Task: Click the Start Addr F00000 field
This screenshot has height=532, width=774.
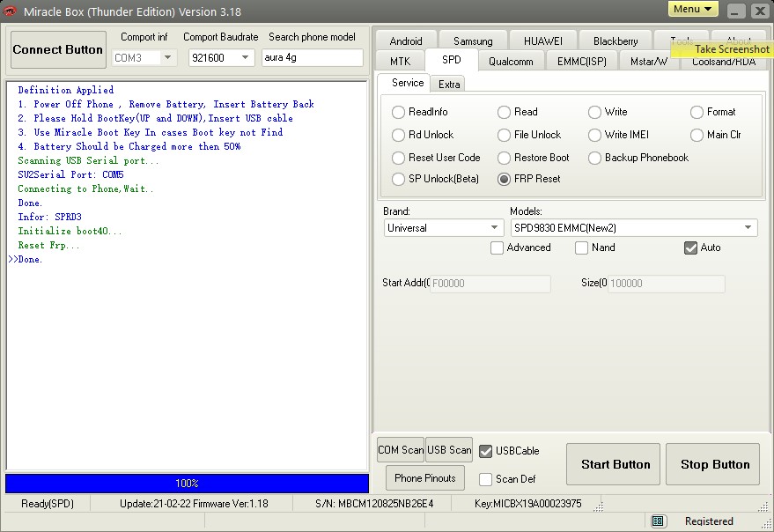Action: click(x=490, y=284)
